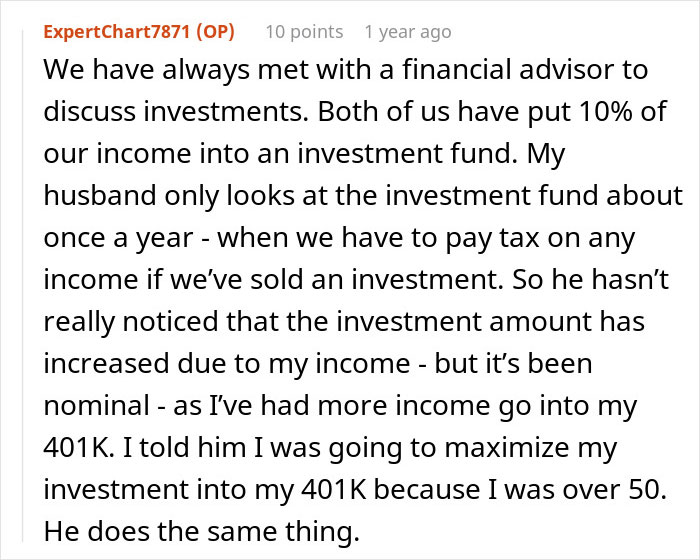Open the ExpertChart7871 user profile link

point(118,32)
